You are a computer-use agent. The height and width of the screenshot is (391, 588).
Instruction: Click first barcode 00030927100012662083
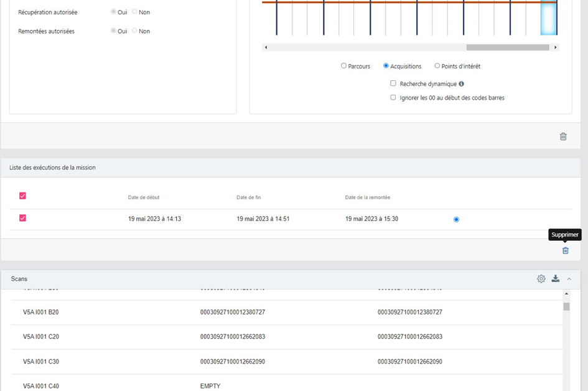(x=233, y=337)
